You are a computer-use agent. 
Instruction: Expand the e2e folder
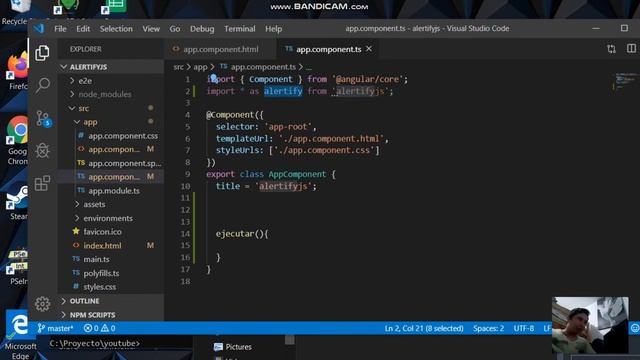111,81
